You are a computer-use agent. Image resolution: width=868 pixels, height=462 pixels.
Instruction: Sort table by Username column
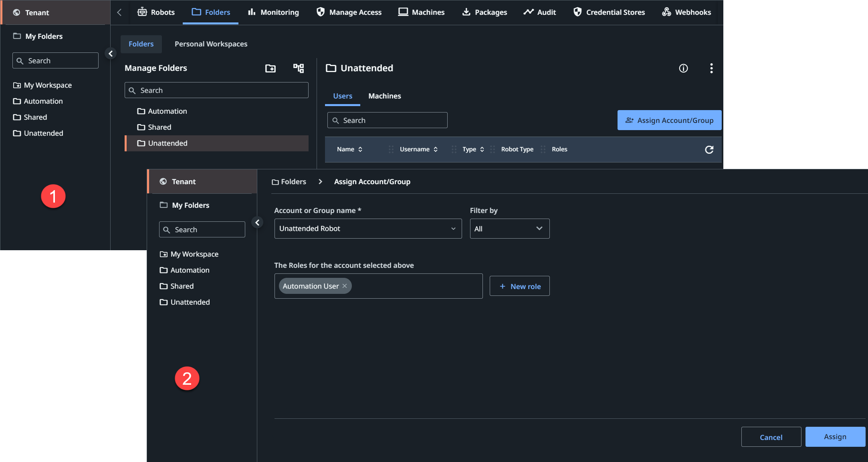418,149
